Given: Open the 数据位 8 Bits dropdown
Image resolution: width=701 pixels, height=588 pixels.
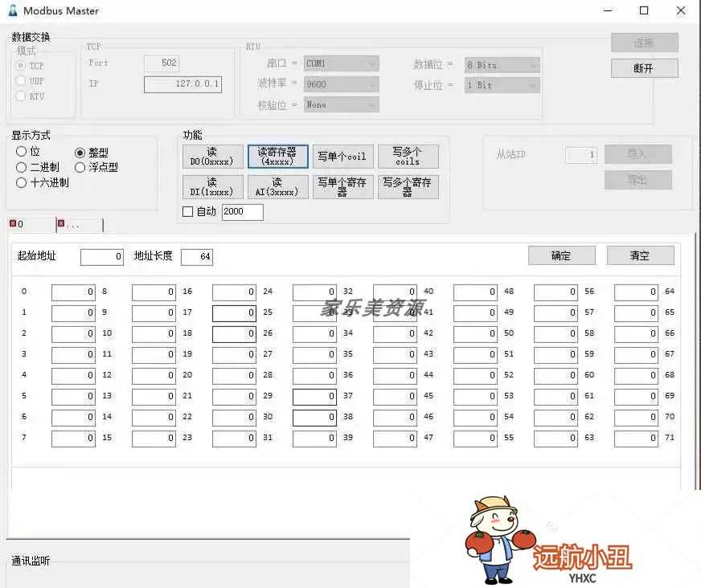Looking at the screenshot, I should 502,65.
